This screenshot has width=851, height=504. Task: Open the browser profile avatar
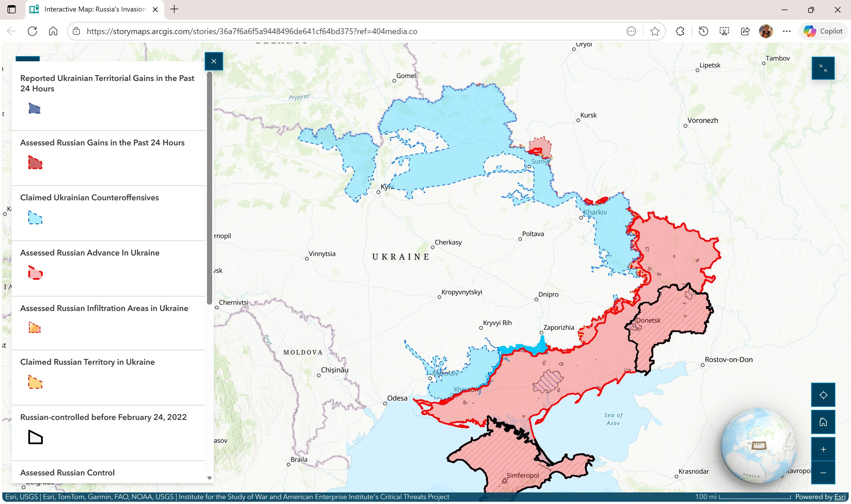[766, 31]
